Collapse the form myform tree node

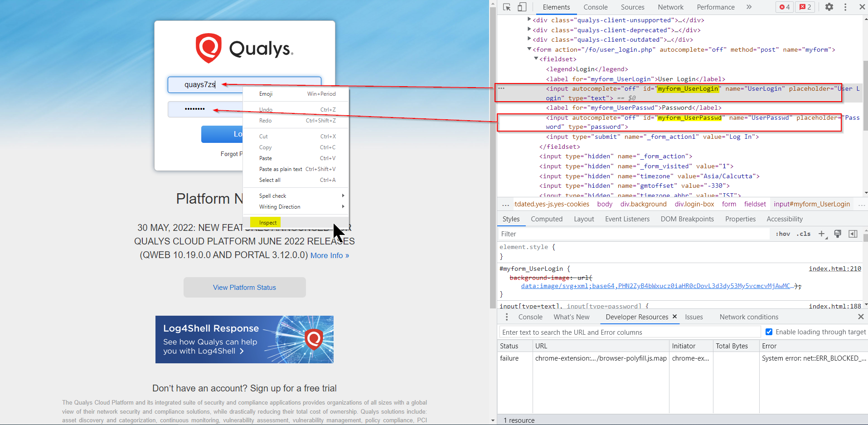pos(529,49)
